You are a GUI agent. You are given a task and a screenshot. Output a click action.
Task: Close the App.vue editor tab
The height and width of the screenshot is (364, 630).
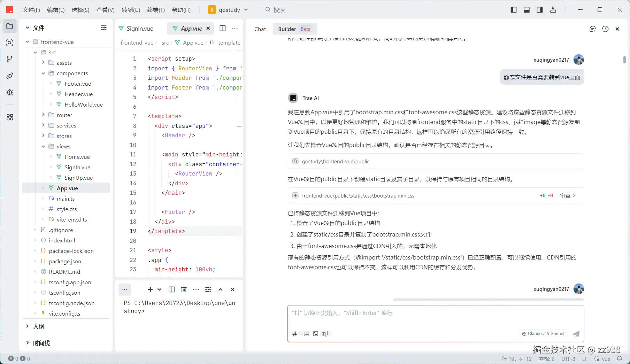(x=208, y=28)
